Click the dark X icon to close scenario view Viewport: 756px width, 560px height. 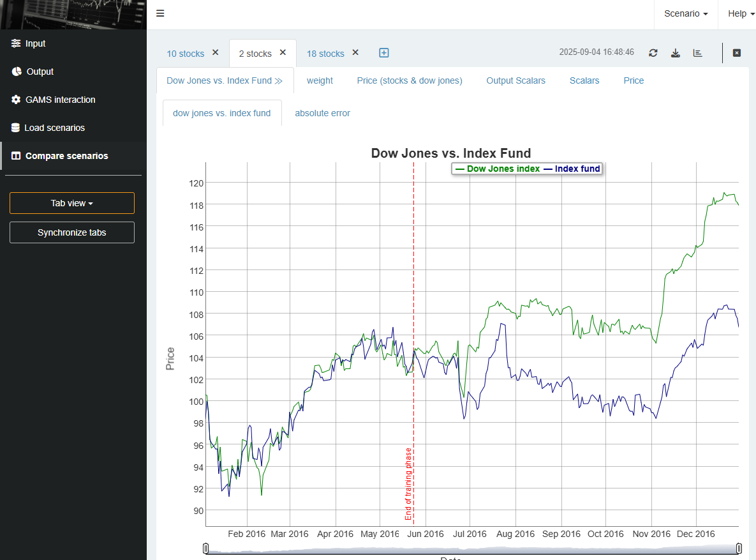tap(736, 53)
